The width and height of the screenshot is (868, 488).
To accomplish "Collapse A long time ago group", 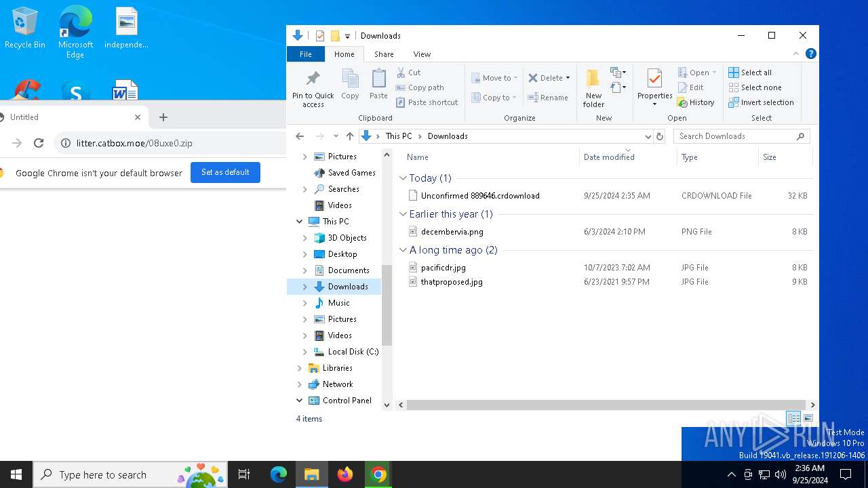I will point(403,250).
